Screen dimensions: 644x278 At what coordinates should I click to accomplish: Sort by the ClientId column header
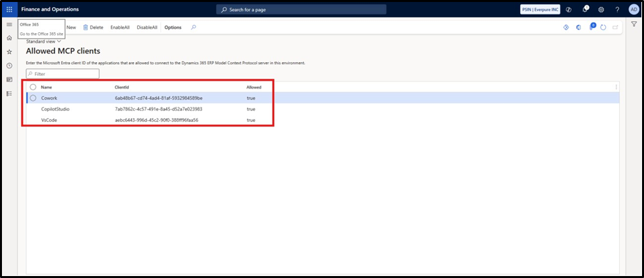[x=122, y=87]
